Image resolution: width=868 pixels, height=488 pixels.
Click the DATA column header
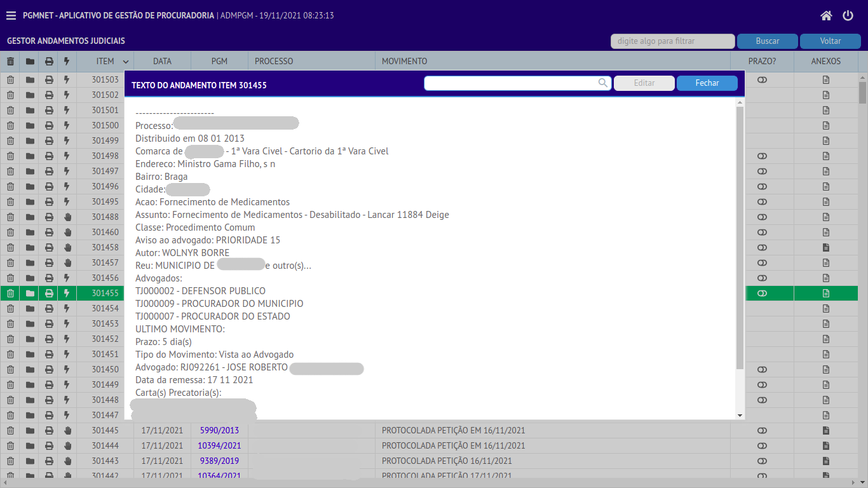coord(162,61)
